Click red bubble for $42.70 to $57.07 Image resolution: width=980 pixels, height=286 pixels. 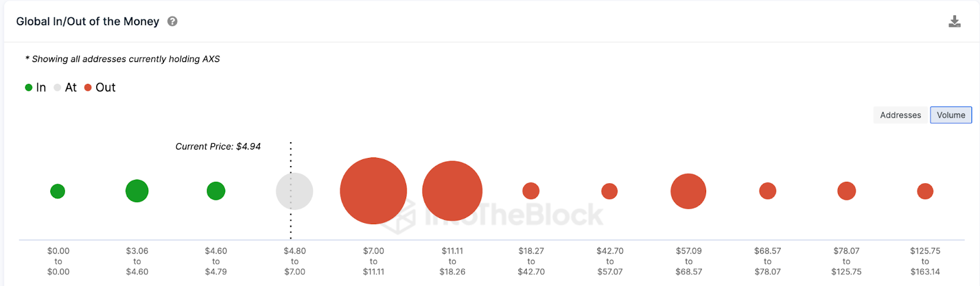[x=609, y=191]
